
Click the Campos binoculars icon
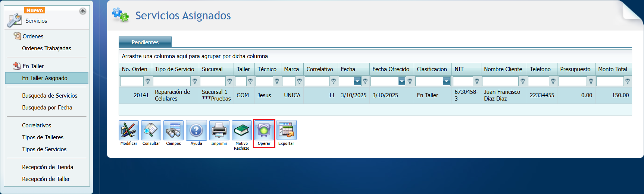point(173,130)
